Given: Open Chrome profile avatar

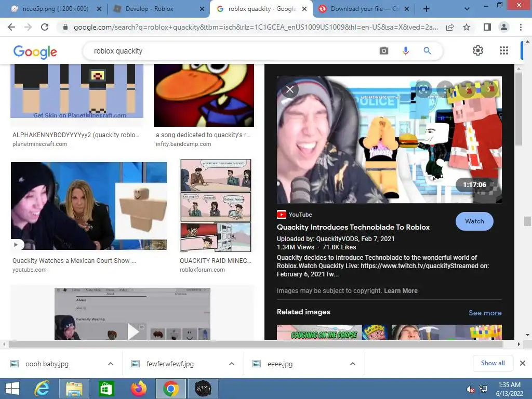Looking at the screenshot, I should tap(504, 27).
